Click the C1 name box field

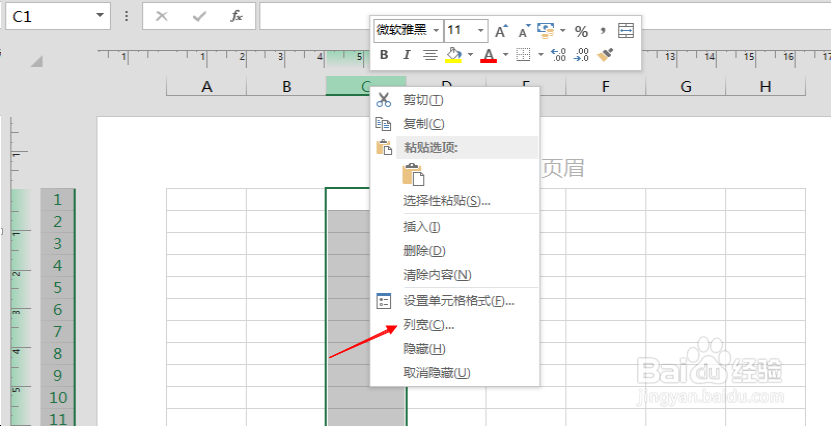tap(49, 16)
